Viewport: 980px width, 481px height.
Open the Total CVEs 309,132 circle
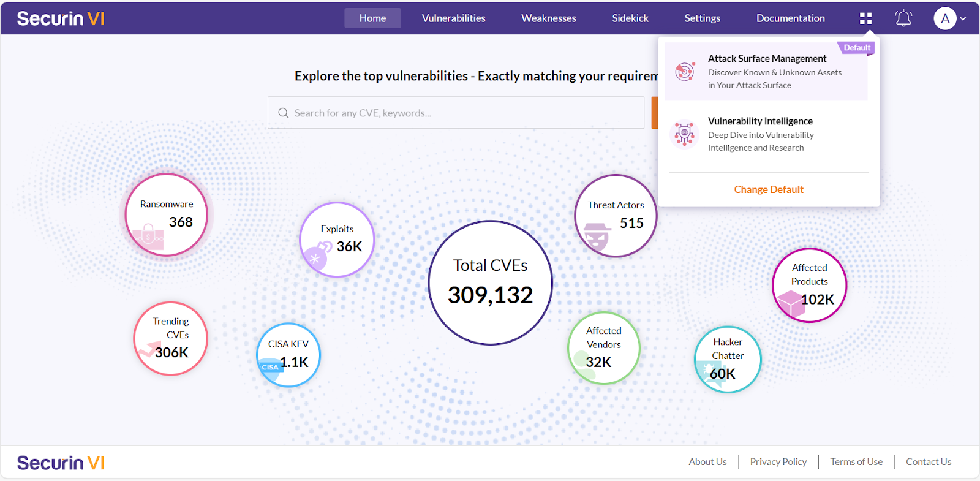(490, 282)
